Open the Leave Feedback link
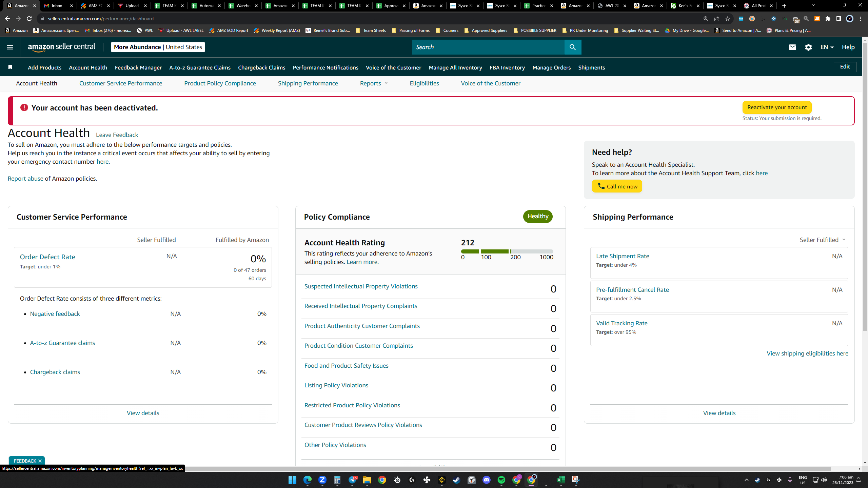The width and height of the screenshot is (868, 488). (x=117, y=135)
